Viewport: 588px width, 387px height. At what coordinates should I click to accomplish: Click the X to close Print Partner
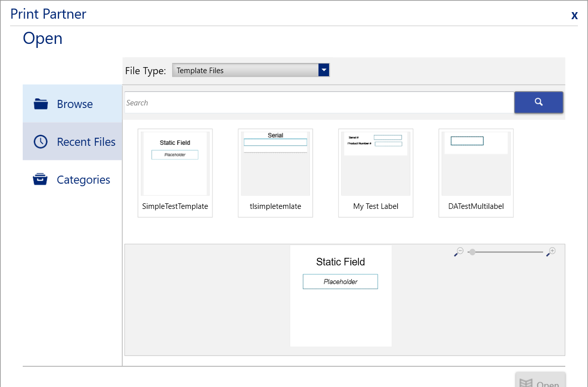[x=574, y=15]
